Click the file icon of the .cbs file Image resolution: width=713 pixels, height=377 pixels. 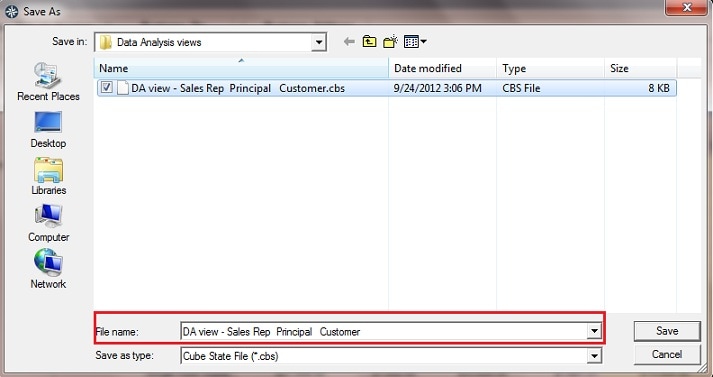[x=122, y=88]
